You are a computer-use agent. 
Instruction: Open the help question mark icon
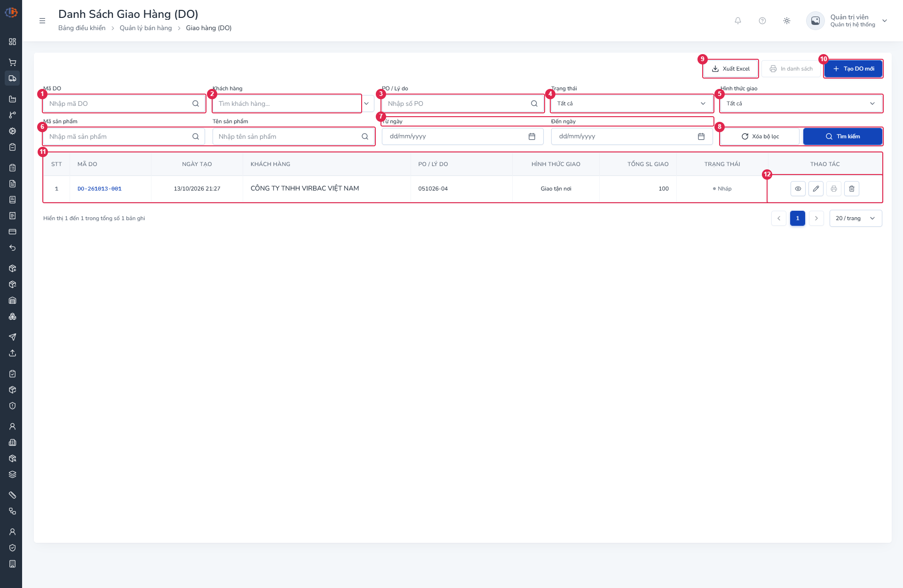[762, 21]
